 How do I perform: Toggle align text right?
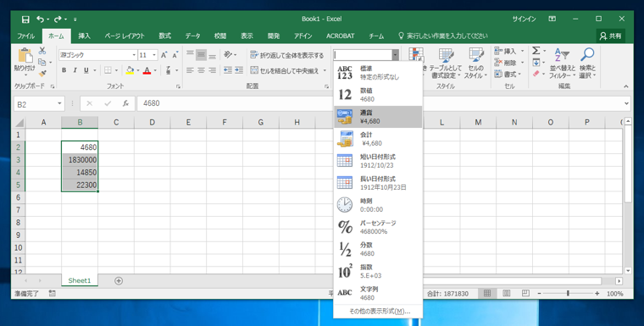coord(212,70)
